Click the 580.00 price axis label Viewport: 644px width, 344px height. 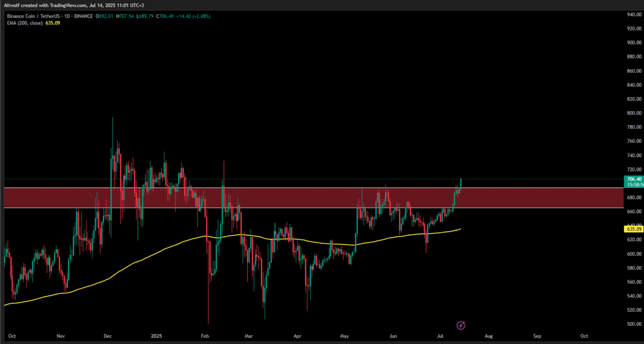tap(634, 268)
